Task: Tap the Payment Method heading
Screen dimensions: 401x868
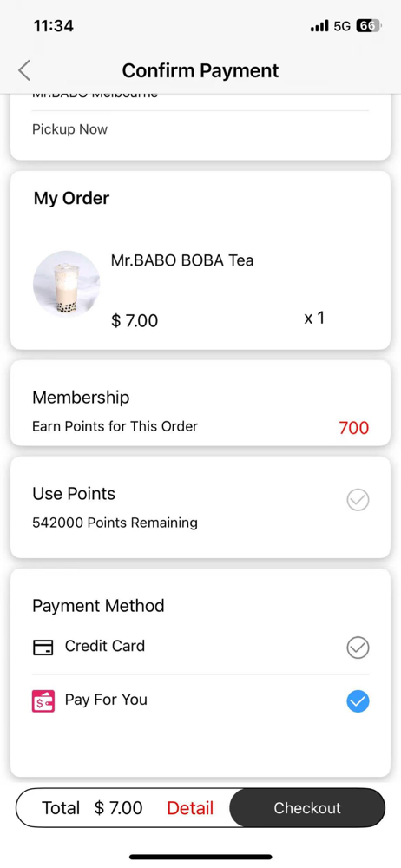Action: [x=98, y=606]
